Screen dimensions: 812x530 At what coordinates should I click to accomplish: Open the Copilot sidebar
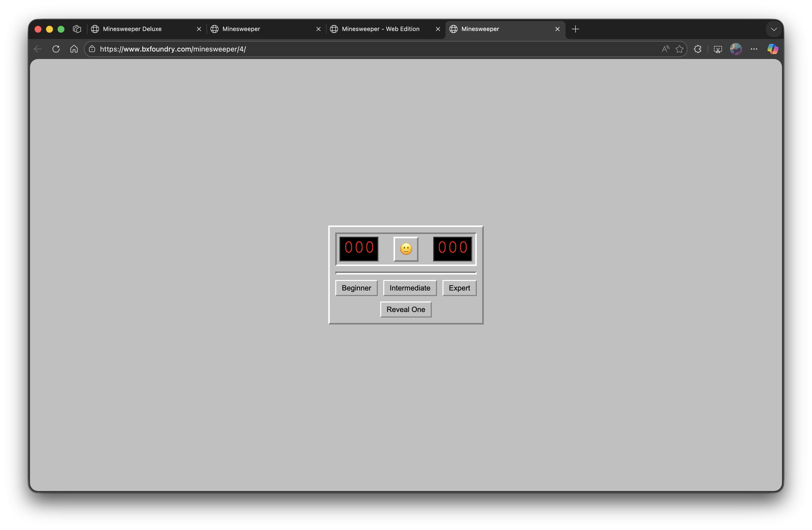(x=772, y=49)
